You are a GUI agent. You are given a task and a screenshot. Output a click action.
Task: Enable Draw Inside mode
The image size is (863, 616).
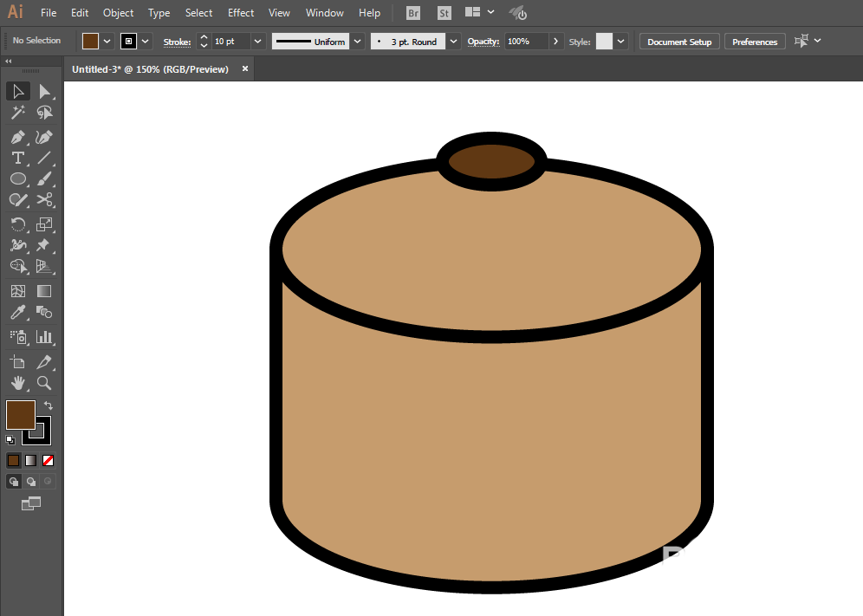(48, 482)
